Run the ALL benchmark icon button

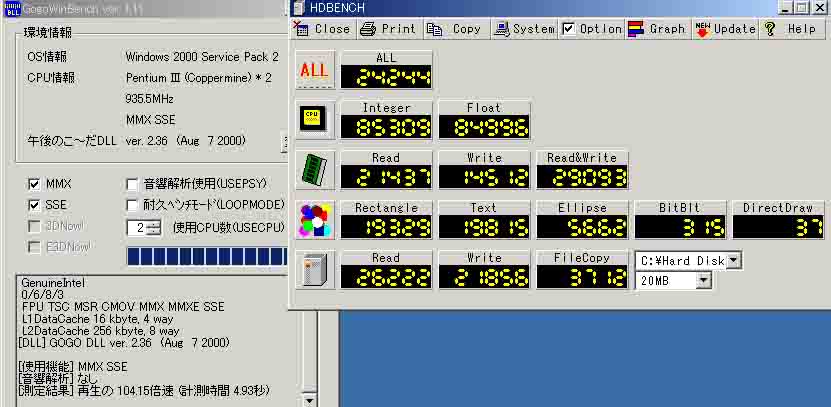315,69
